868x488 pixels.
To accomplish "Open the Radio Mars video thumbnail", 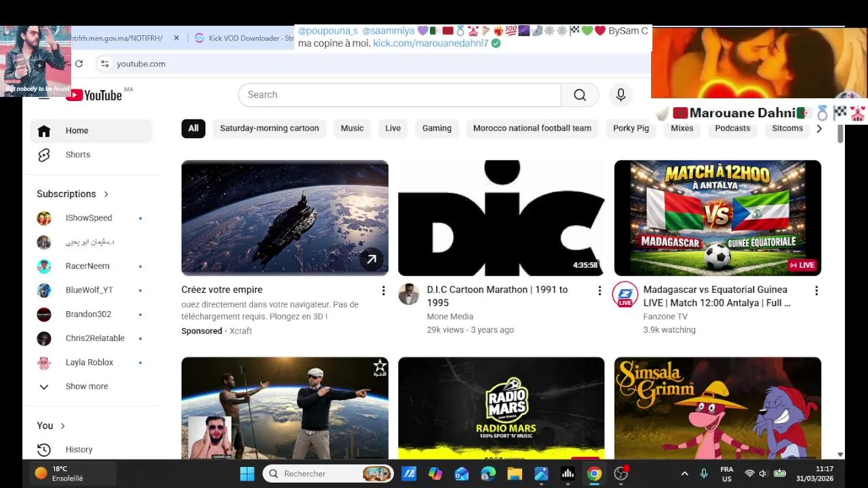I will tap(501, 408).
